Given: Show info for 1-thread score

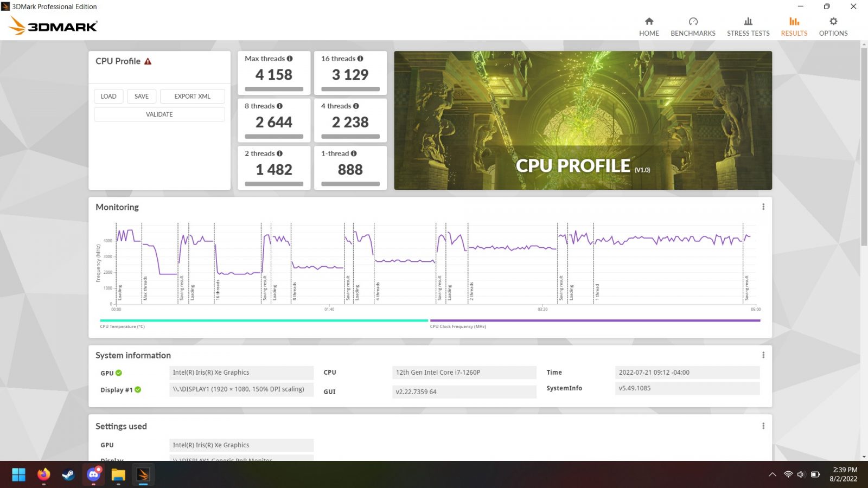Looking at the screenshot, I should [x=354, y=153].
